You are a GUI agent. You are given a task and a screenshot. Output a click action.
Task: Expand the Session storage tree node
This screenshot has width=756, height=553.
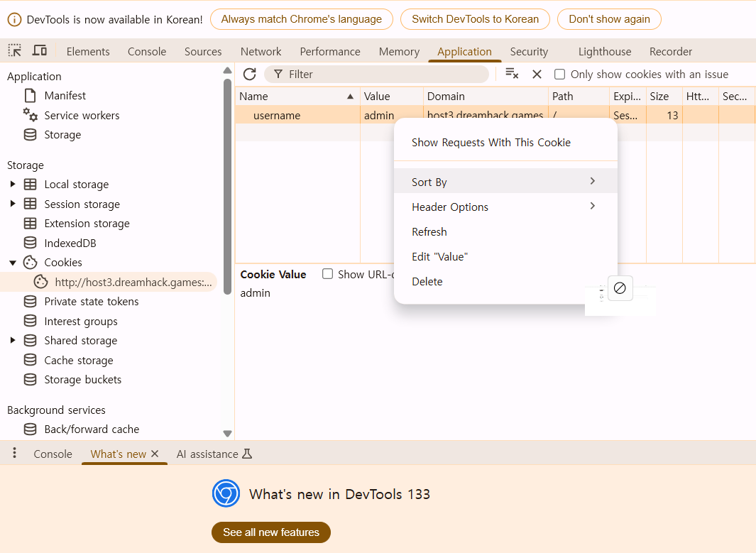pyautogui.click(x=13, y=204)
